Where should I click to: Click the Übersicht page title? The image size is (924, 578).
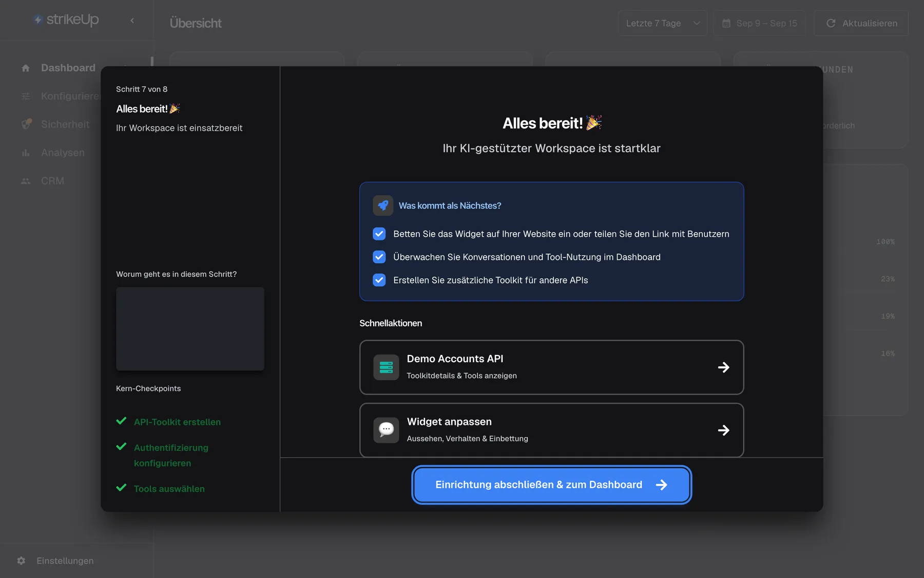pyautogui.click(x=196, y=23)
